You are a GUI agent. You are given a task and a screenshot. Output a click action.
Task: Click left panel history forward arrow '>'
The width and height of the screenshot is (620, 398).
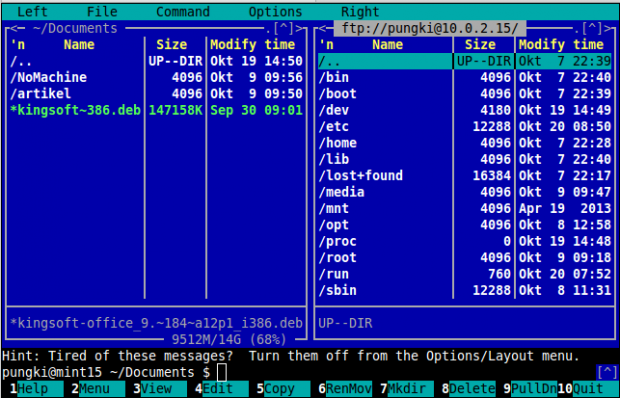pos(299,28)
